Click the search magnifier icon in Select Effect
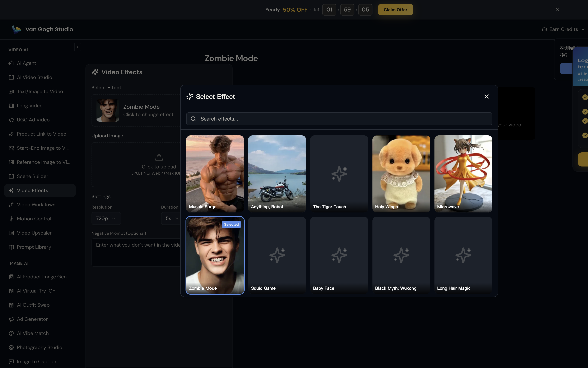 tap(193, 119)
